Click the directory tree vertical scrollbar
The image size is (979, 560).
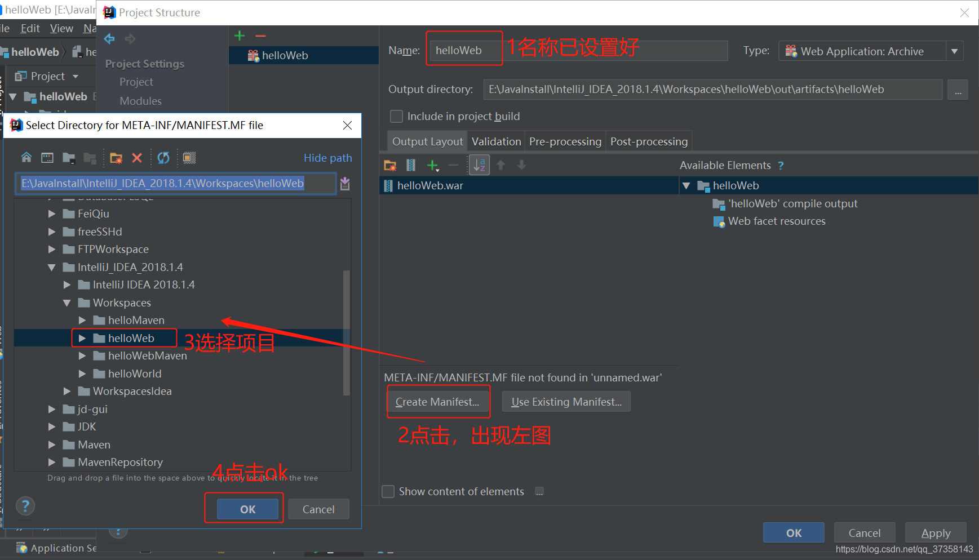[347, 332]
